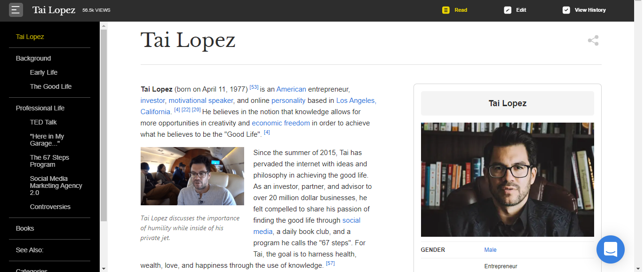Click the private jet photo of Tai Lopez
This screenshot has width=644, height=272.
point(192,176)
